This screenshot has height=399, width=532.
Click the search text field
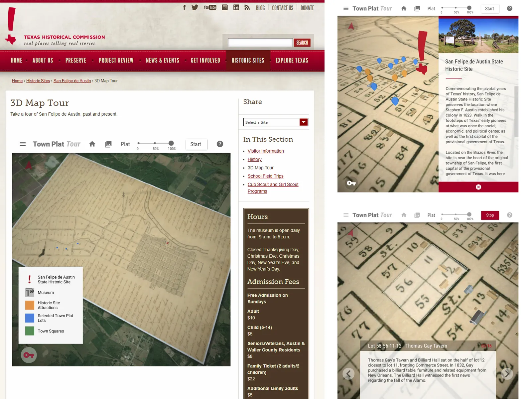click(x=260, y=43)
